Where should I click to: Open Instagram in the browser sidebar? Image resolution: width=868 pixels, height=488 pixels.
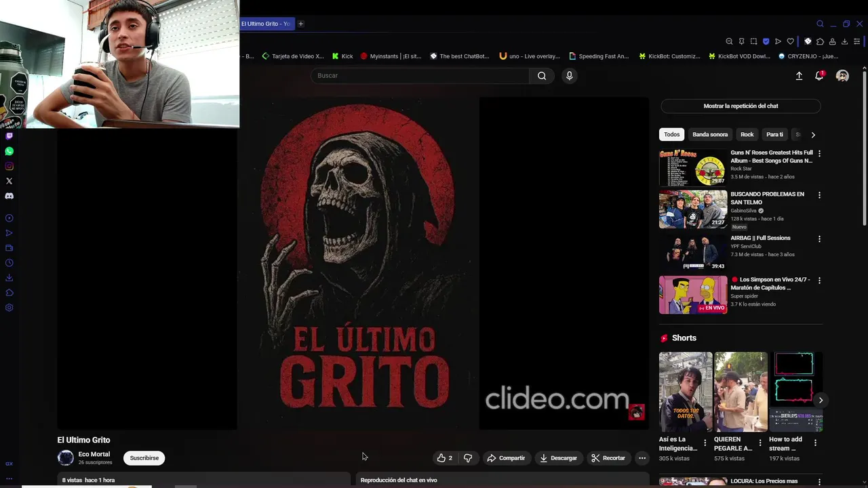click(9, 166)
